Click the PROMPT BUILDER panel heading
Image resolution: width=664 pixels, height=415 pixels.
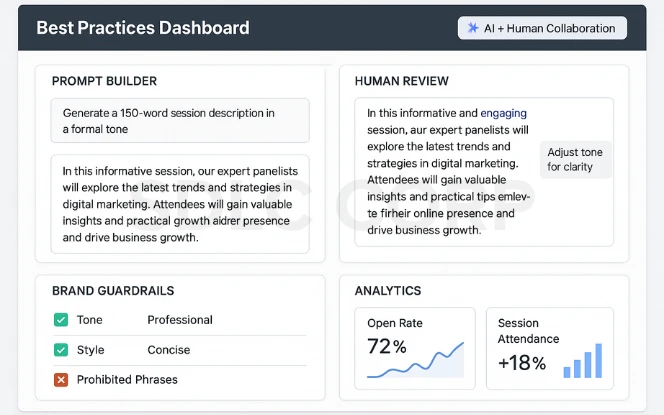tap(104, 81)
